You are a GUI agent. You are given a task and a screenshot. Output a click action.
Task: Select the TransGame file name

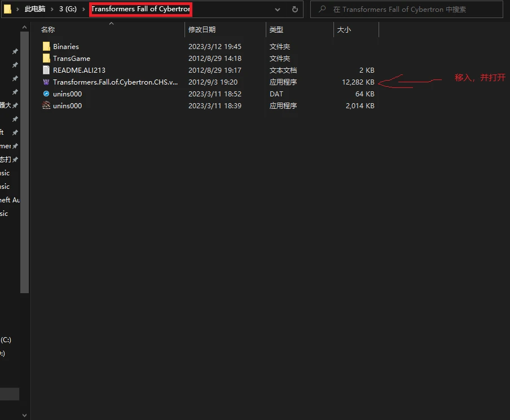[x=72, y=58]
